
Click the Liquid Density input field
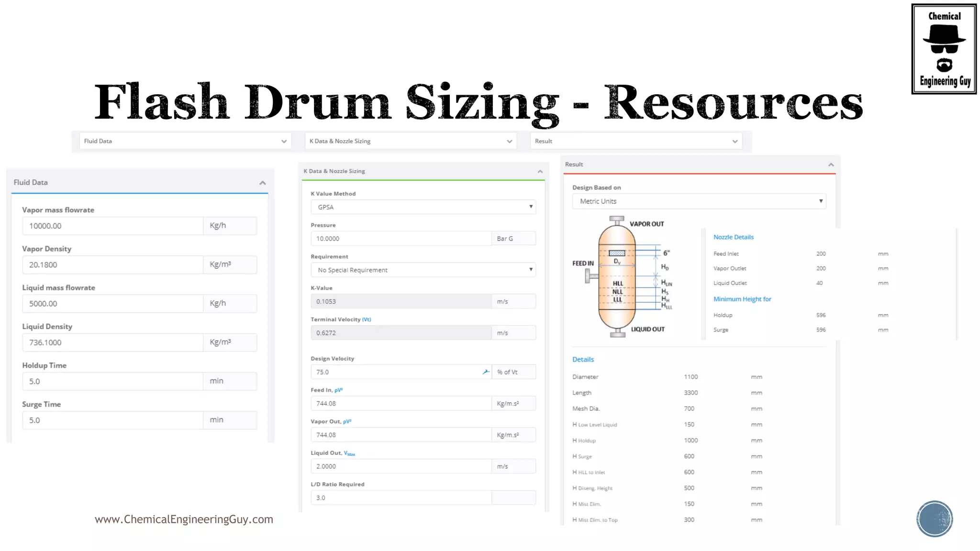tap(112, 342)
